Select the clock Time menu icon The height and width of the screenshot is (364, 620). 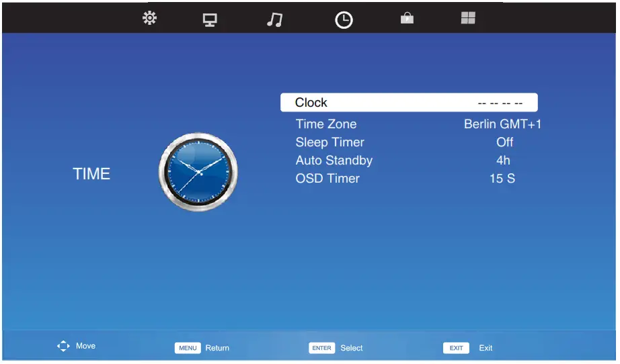pyautogui.click(x=344, y=19)
